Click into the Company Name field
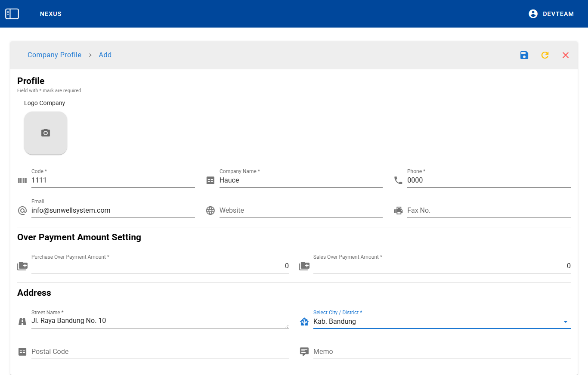Image resolution: width=588 pixels, height=375 pixels. click(300, 180)
